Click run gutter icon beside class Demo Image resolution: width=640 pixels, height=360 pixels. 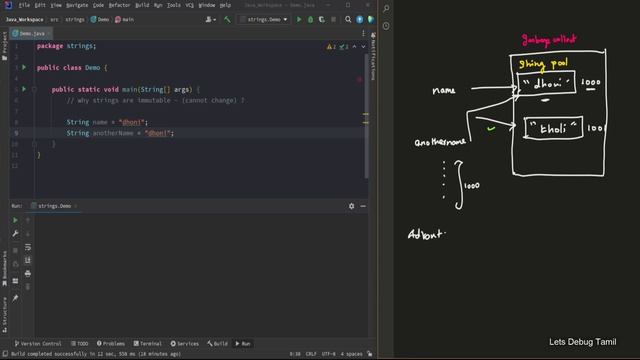click(x=24, y=67)
